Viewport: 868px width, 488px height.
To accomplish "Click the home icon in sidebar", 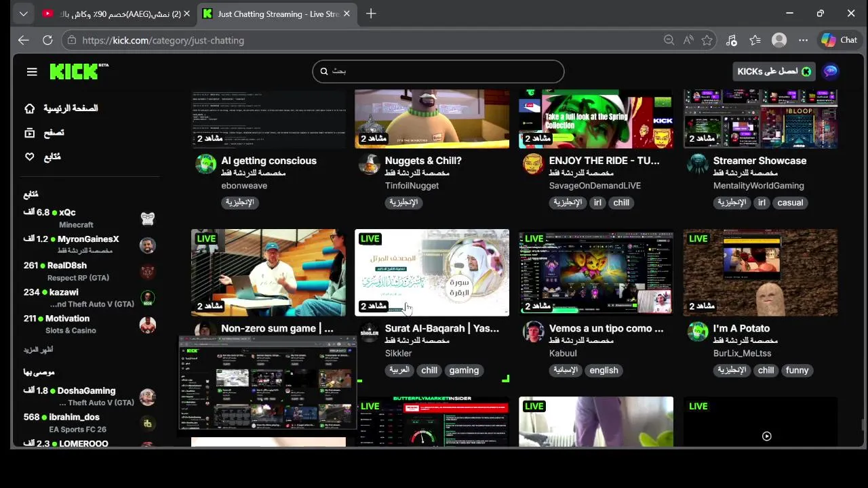I will point(30,108).
